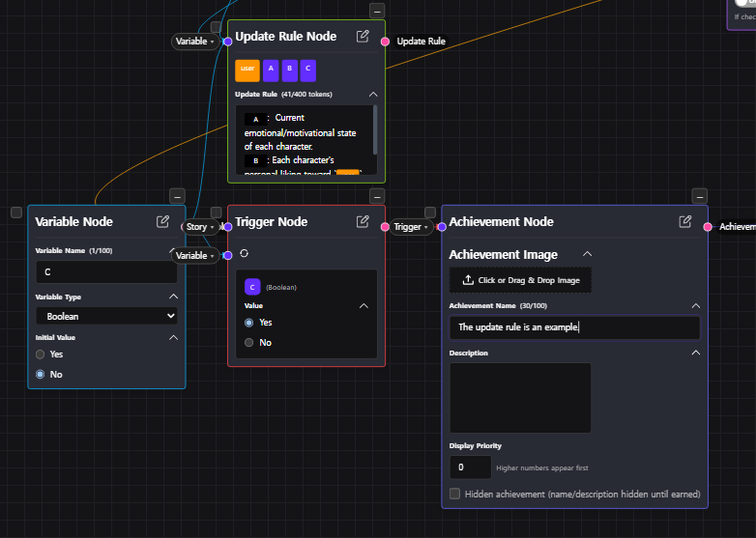Click the Description text area
The width and height of the screenshot is (756, 538).
click(x=520, y=398)
